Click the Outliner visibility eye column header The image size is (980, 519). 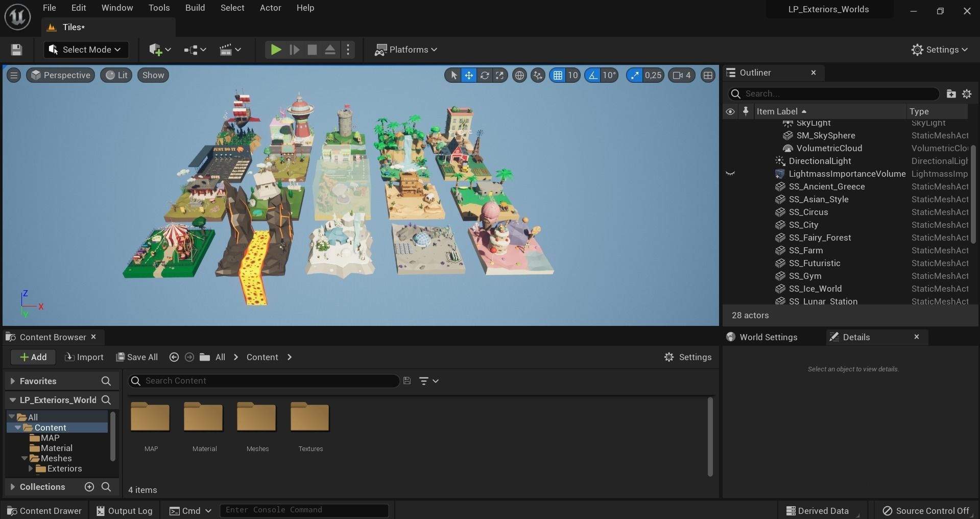tap(730, 111)
